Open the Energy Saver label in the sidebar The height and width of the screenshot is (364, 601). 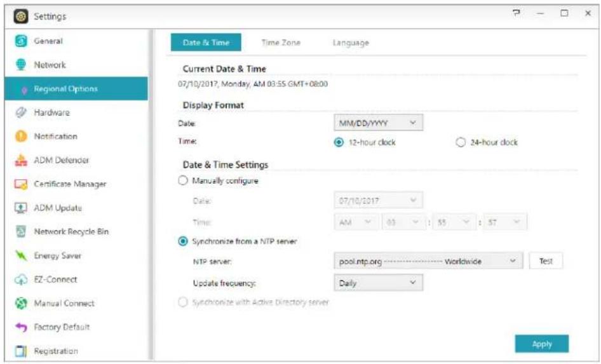click(57, 255)
